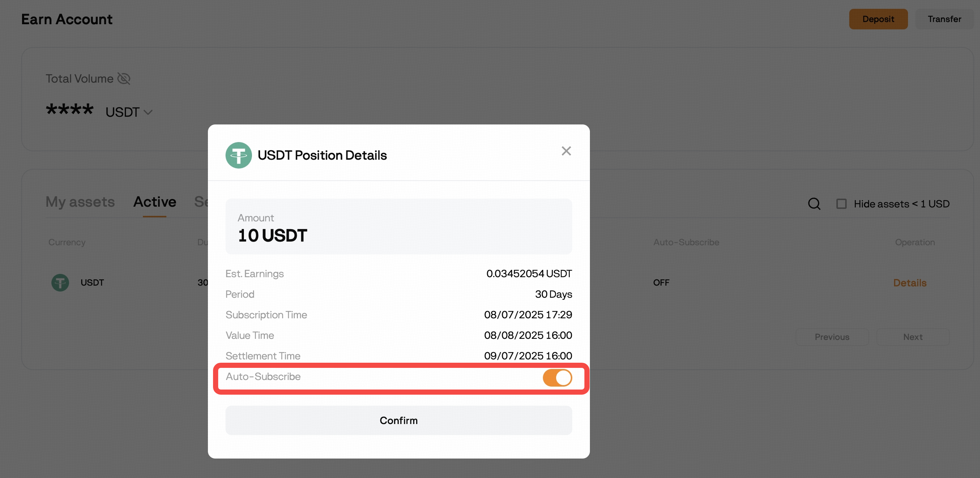Click the Tether logo in dialog header
Viewport: 980px width, 478px height.
pyautogui.click(x=238, y=155)
